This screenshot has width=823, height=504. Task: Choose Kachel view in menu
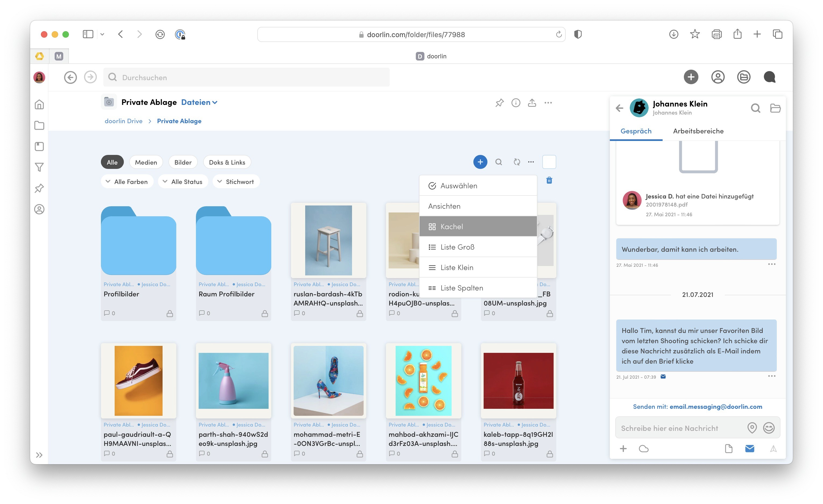click(478, 226)
